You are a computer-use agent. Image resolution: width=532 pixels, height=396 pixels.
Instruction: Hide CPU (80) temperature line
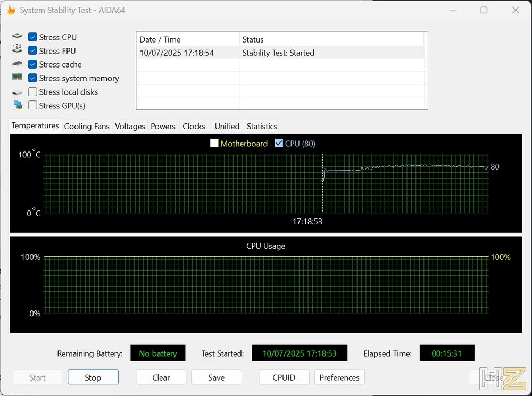[279, 143]
